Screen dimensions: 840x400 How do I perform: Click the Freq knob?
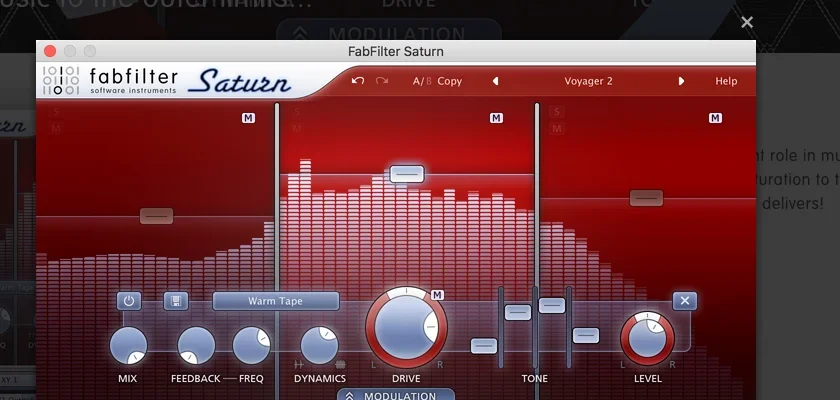[251, 346]
